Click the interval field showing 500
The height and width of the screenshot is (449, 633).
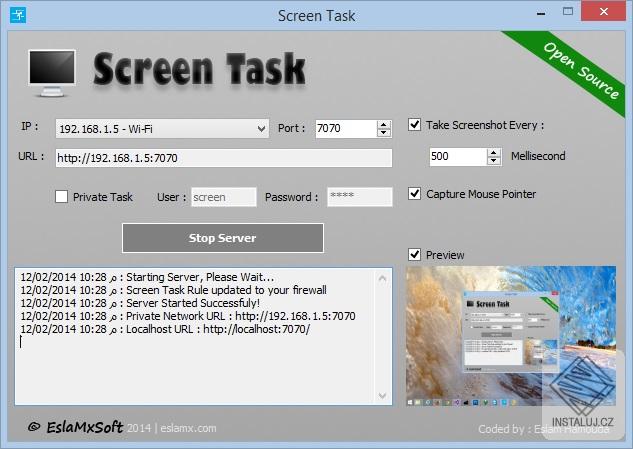click(x=458, y=157)
